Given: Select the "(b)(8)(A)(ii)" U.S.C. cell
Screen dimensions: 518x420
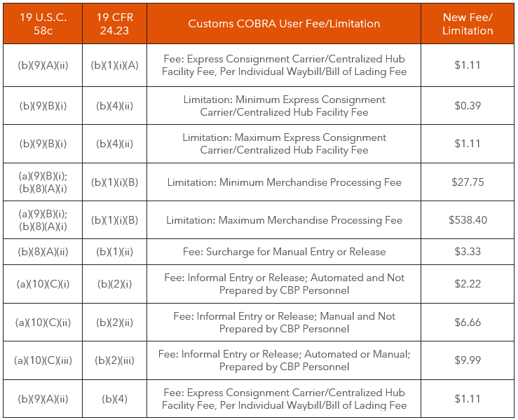Looking at the screenshot, I should tap(41, 252).
